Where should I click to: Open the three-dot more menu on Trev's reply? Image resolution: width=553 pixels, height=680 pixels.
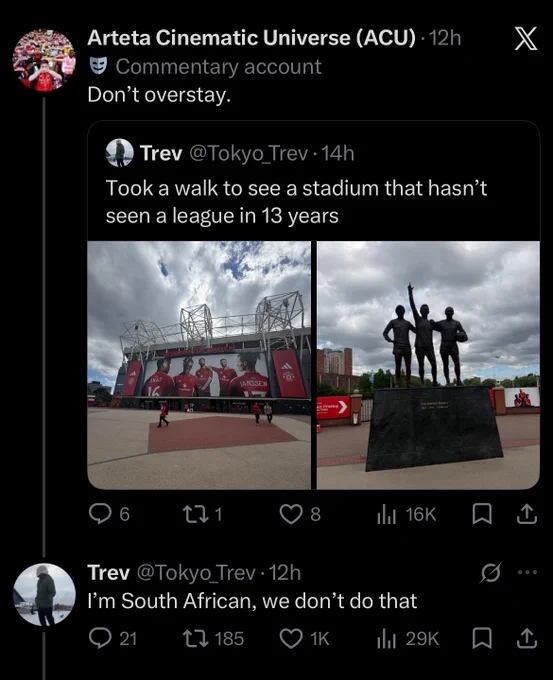pyautogui.click(x=527, y=572)
